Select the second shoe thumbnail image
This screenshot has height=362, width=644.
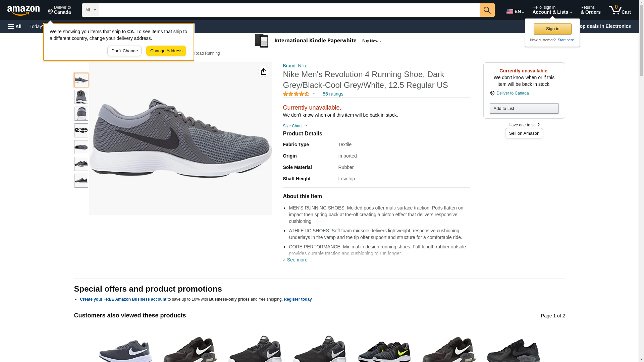click(81, 97)
